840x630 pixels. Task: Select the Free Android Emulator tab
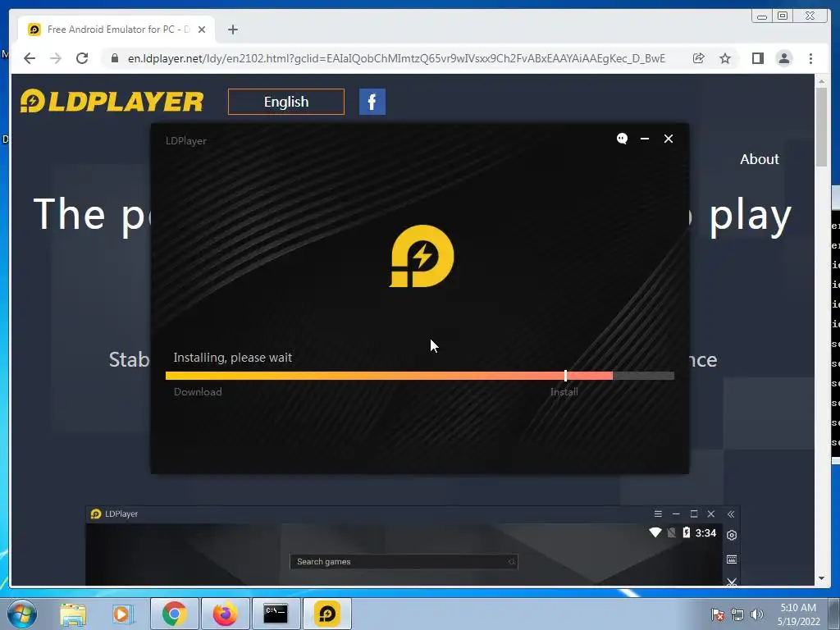coord(116,30)
